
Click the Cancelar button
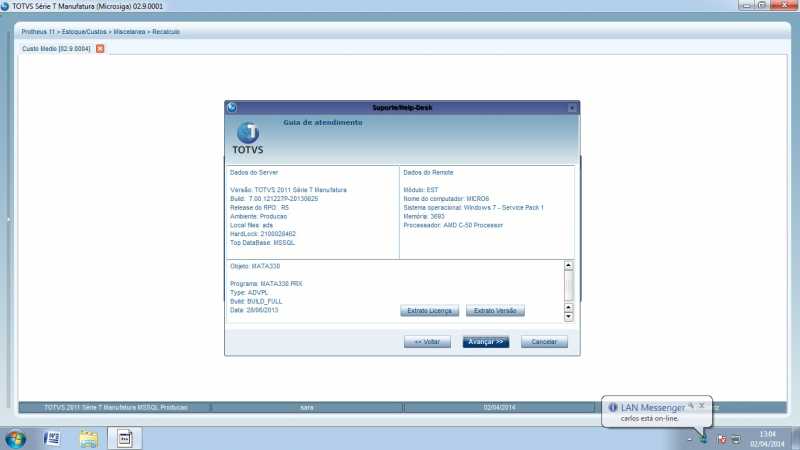(x=544, y=342)
